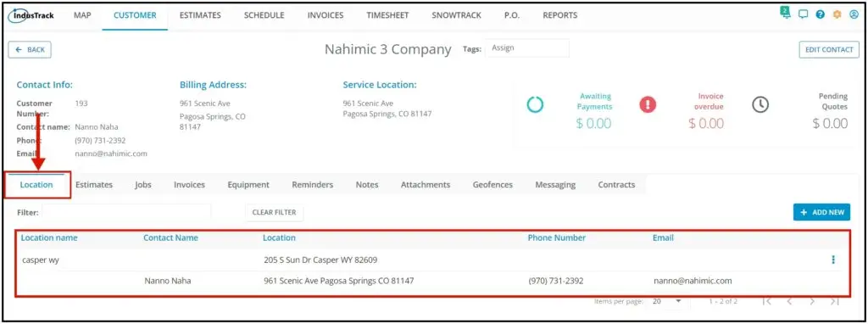
Task: Open the SNOWTRACK menu
Action: (456, 15)
